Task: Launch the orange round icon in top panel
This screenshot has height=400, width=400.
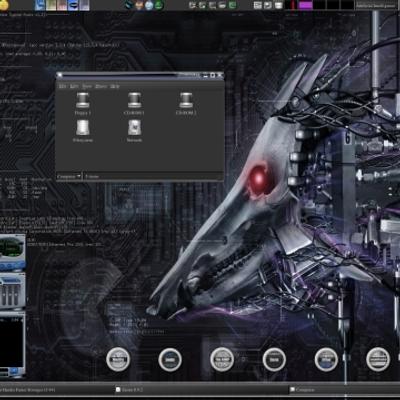Action: (x=139, y=5)
